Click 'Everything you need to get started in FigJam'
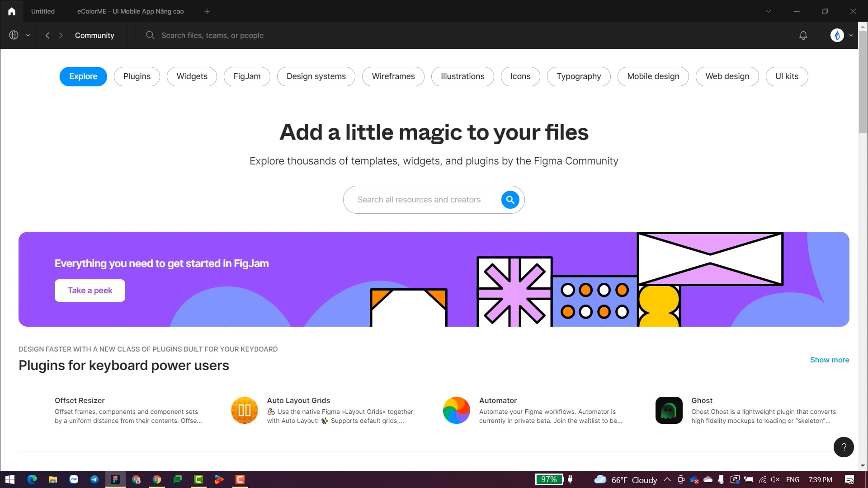868x488 pixels. 161,263
